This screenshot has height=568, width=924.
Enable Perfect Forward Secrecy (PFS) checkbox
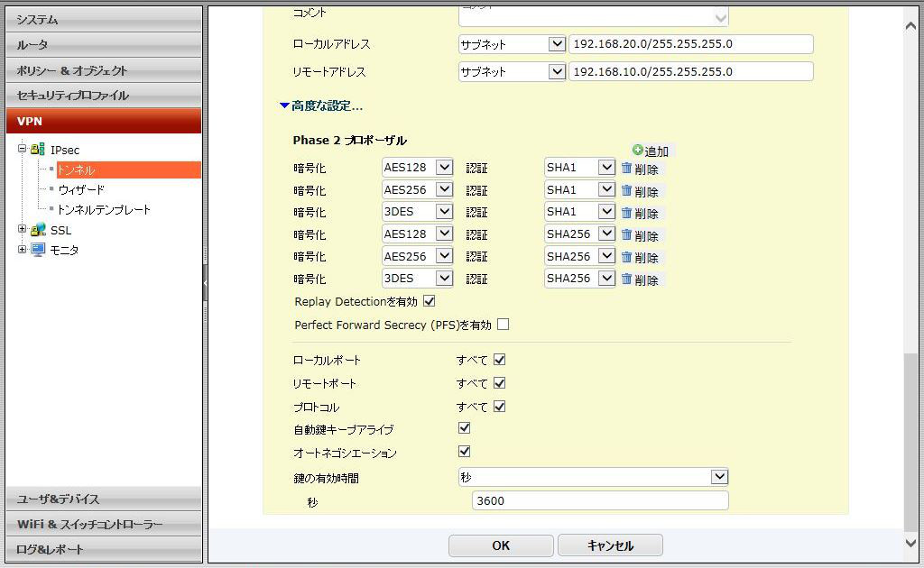(504, 325)
